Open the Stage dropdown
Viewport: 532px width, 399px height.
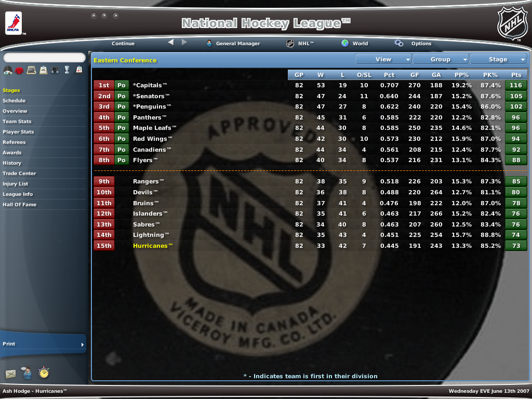[x=498, y=59]
